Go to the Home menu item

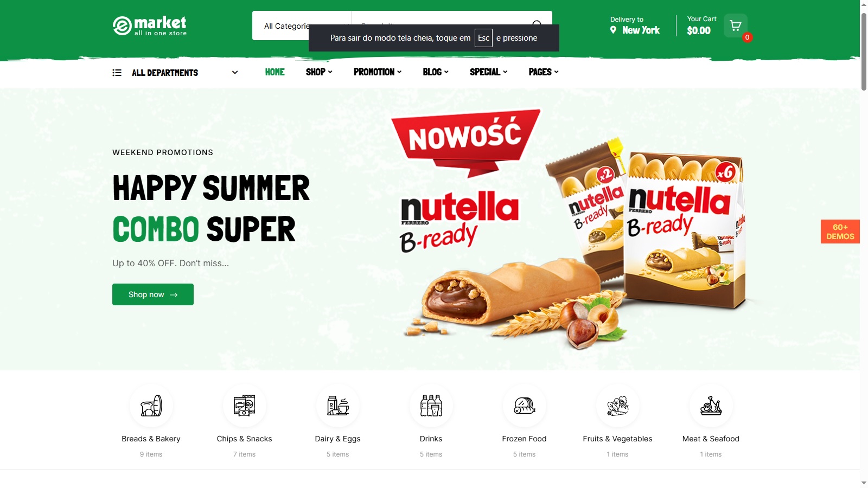[275, 72]
